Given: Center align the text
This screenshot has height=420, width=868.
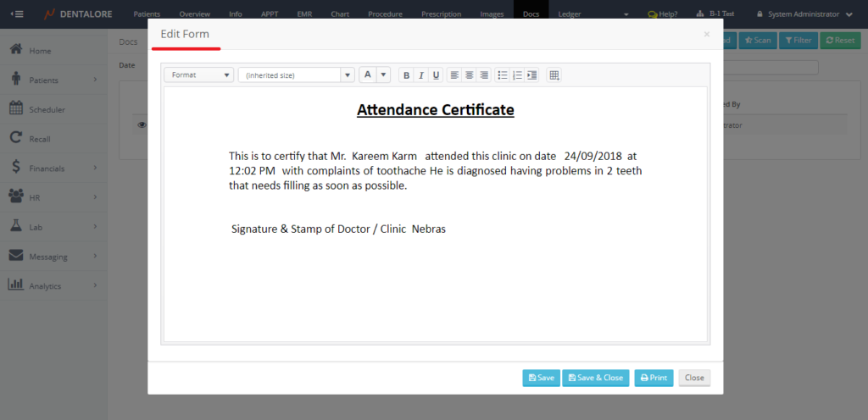Looking at the screenshot, I should point(469,75).
